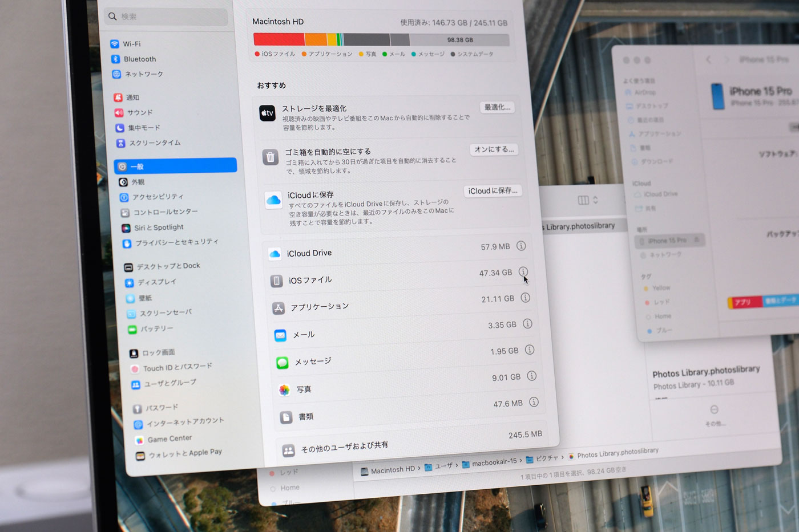
Task: Show info for iCloud Drive storage row
Action: (521, 246)
